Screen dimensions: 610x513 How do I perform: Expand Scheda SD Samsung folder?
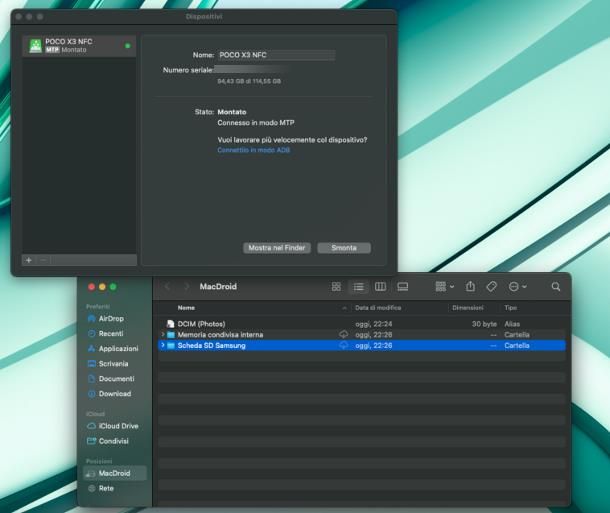coord(163,345)
